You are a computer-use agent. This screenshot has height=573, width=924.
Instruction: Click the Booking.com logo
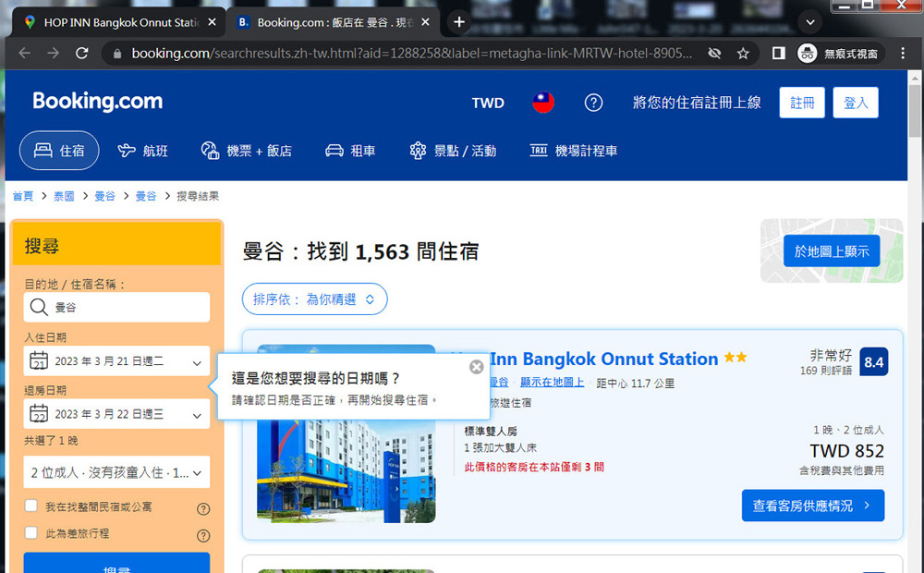click(98, 102)
